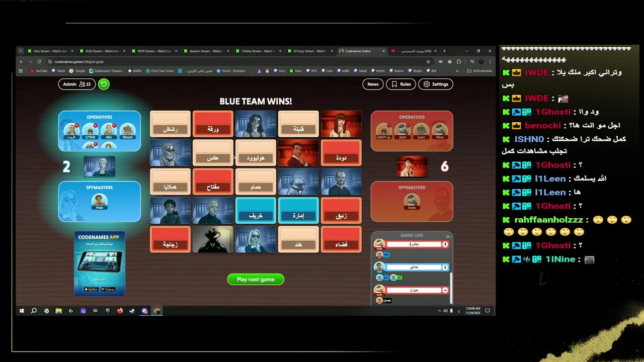
Task: Click blue operative L1YAN avatar
Action: click(90, 131)
